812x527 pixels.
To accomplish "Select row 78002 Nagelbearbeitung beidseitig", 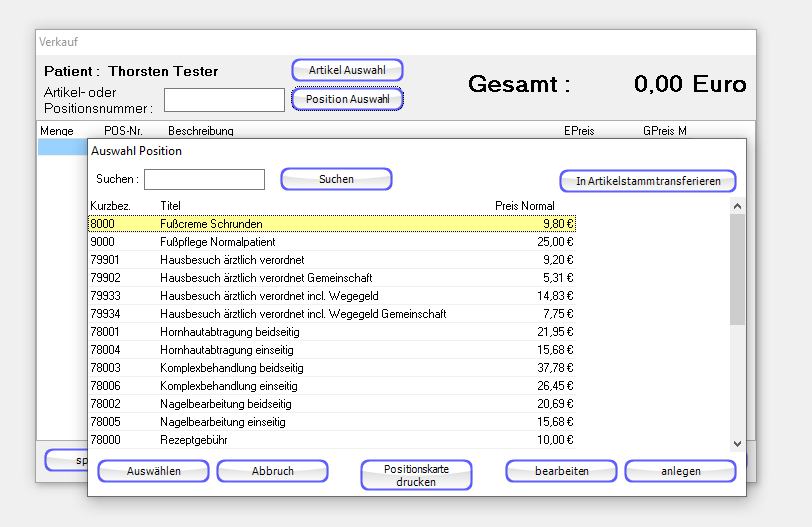I will click(332, 404).
